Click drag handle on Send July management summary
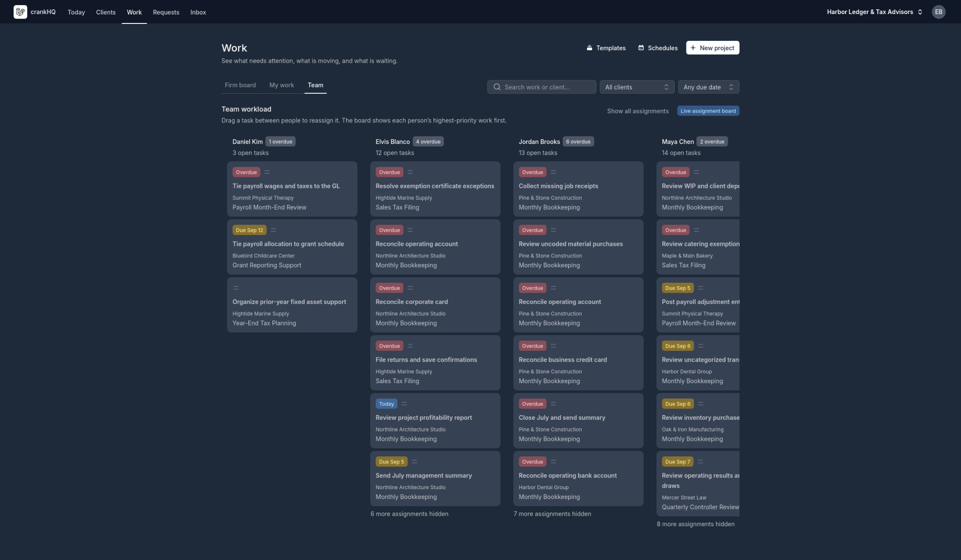This screenshot has height=560, width=961. pyautogui.click(x=414, y=462)
